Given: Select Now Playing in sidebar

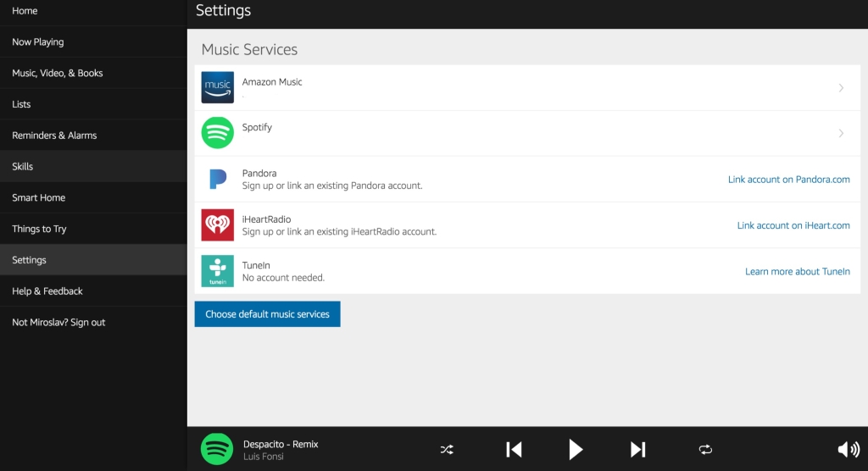Looking at the screenshot, I should coord(38,42).
